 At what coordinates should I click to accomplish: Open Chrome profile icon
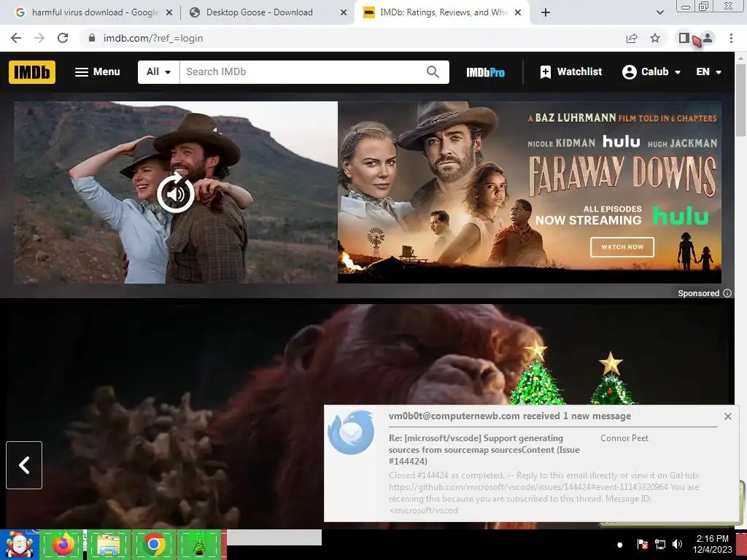tap(708, 38)
